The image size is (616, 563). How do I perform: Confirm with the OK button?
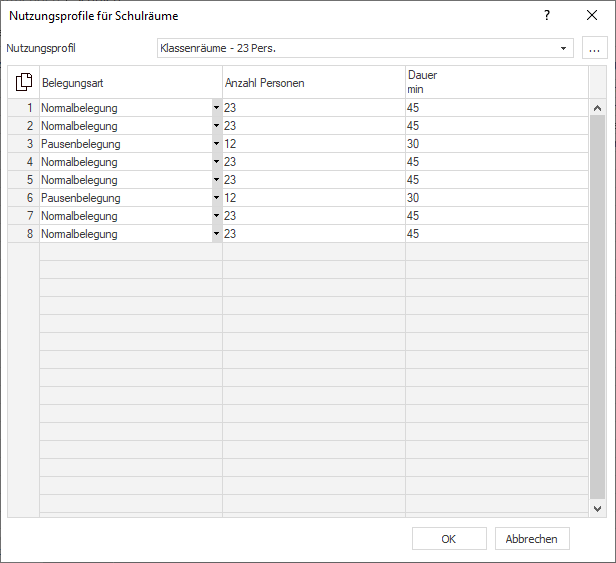tap(449, 539)
